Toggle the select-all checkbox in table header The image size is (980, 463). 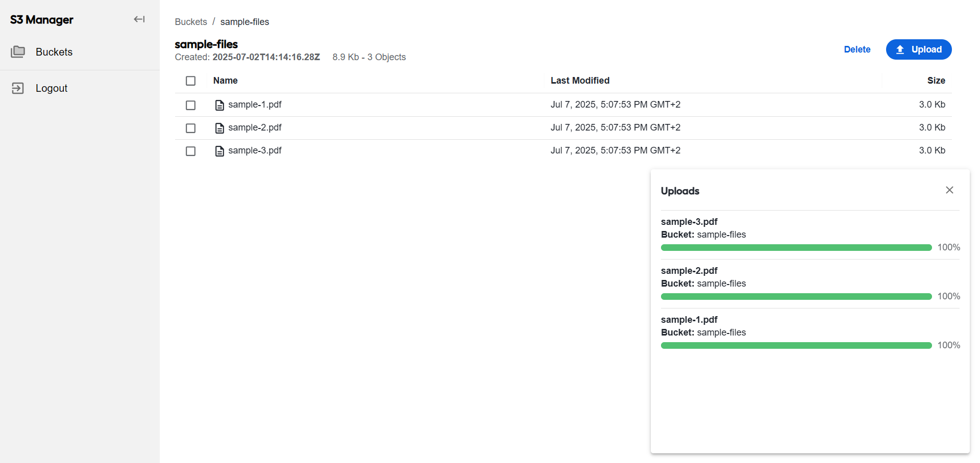[190, 81]
